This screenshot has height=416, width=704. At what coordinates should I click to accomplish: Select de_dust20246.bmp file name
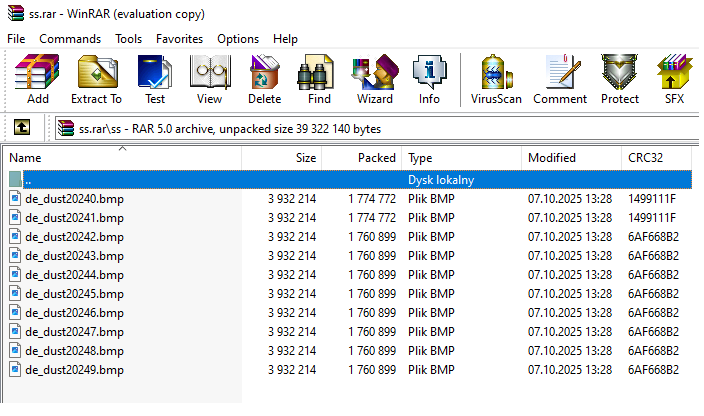click(75, 313)
